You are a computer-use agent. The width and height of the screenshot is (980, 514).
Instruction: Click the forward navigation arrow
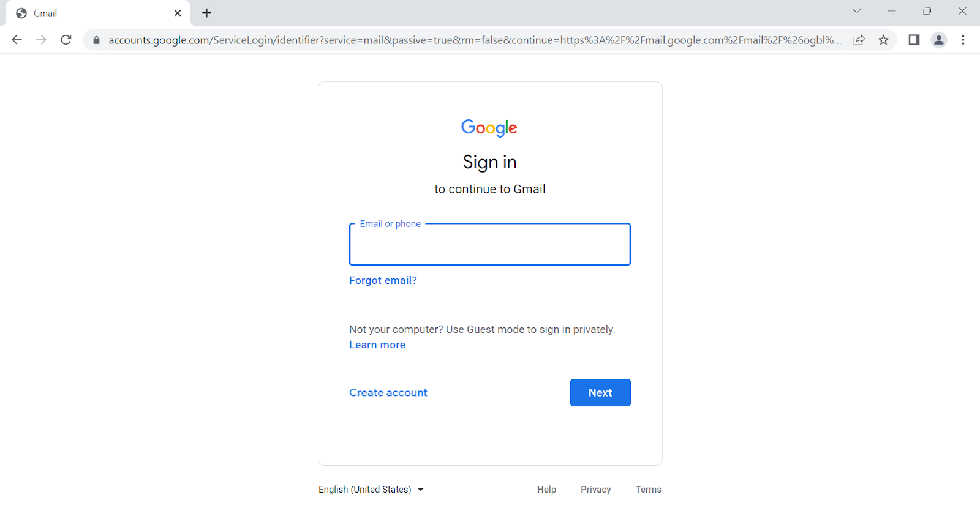coord(41,40)
